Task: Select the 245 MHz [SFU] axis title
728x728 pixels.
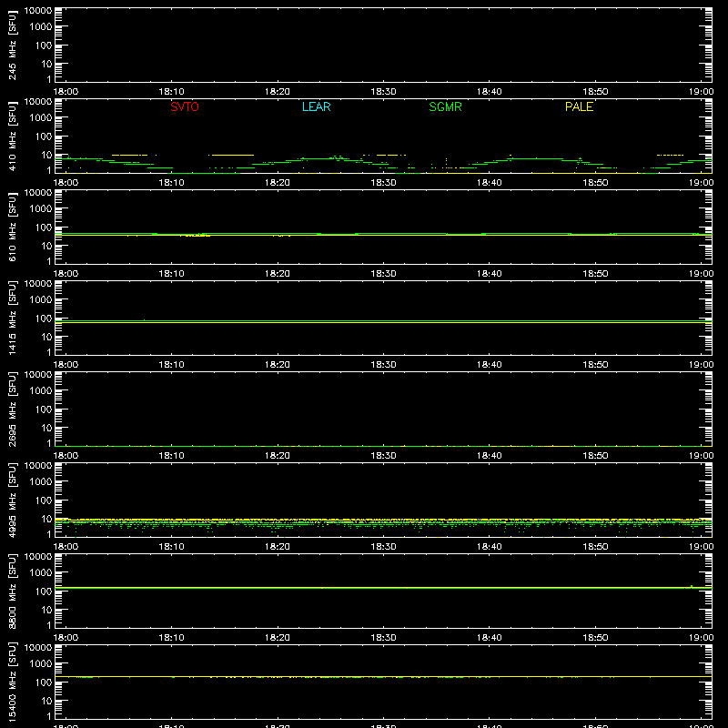Action: [12, 45]
